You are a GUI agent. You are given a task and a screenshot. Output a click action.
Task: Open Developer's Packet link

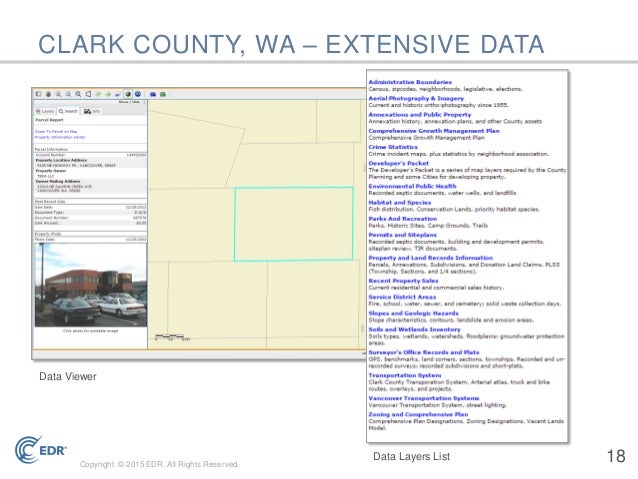399,163
